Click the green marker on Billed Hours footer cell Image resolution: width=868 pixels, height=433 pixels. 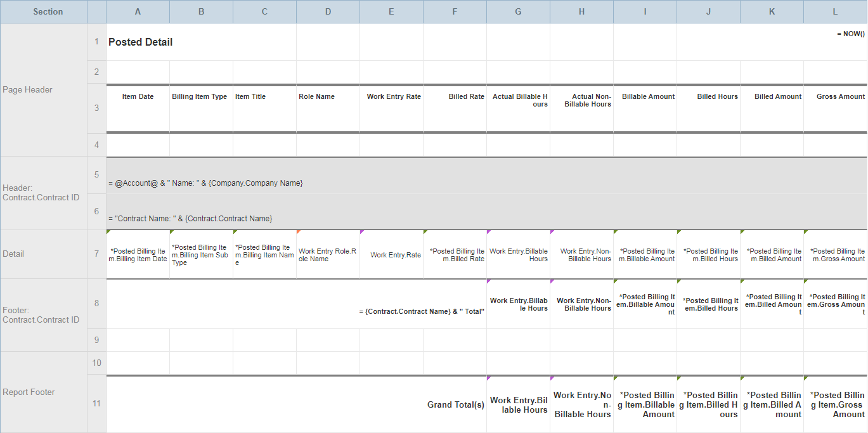coord(678,281)
